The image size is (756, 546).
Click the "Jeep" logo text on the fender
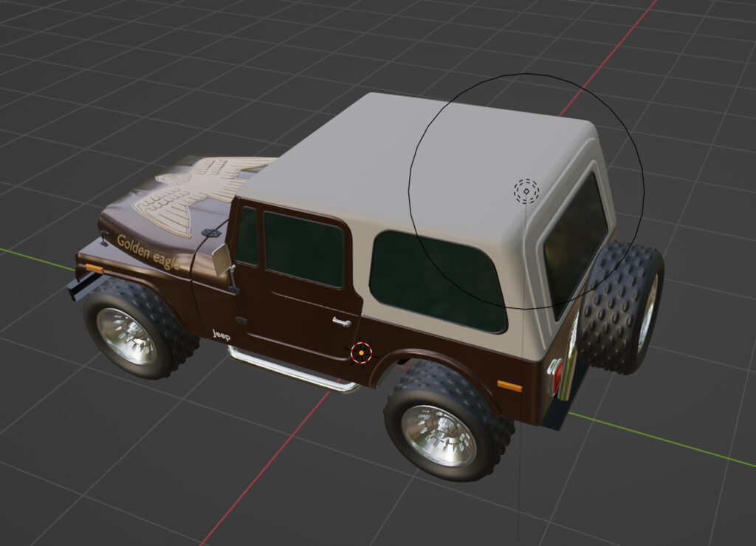pos(221,335)
